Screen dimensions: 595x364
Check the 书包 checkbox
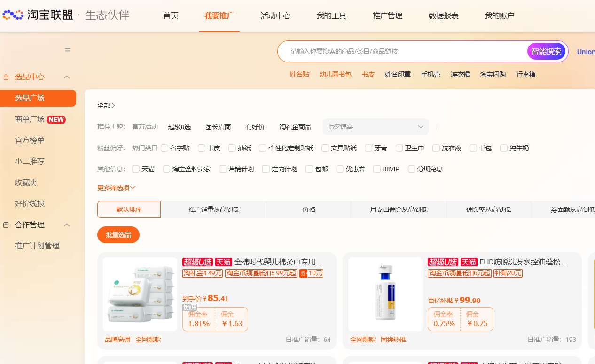coord(473,148)
